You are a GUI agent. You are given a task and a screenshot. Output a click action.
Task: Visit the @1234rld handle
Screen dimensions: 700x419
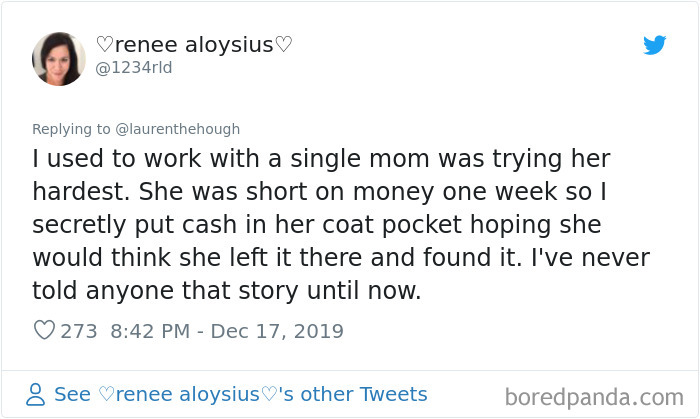coord(135,68)
